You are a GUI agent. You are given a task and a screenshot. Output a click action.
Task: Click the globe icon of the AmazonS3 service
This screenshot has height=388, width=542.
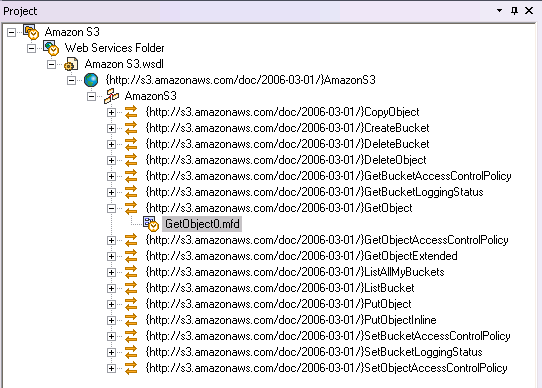click(x=91, y=80)
